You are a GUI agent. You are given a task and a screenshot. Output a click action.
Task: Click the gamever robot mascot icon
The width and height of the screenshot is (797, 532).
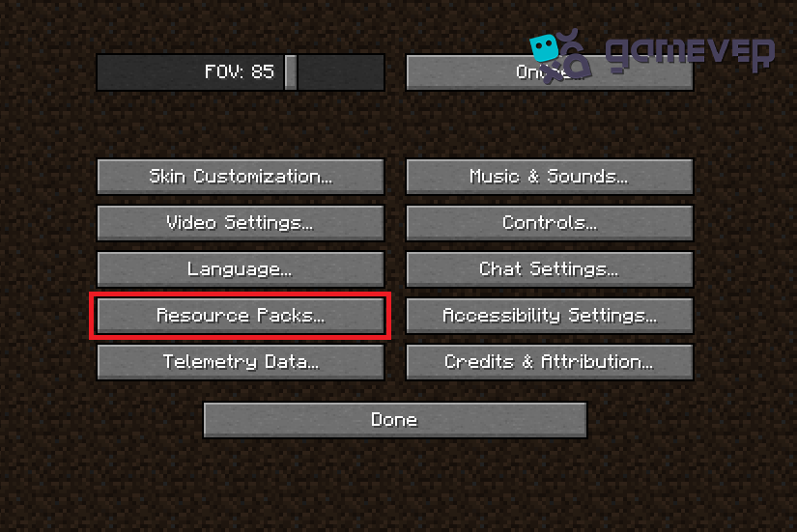(x=560, y=56)
